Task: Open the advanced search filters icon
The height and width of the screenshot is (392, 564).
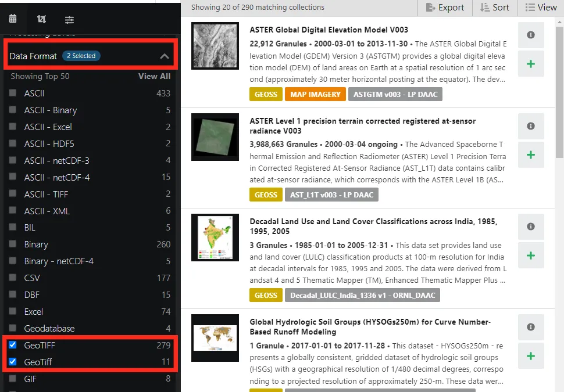Action: coord(69,19)
